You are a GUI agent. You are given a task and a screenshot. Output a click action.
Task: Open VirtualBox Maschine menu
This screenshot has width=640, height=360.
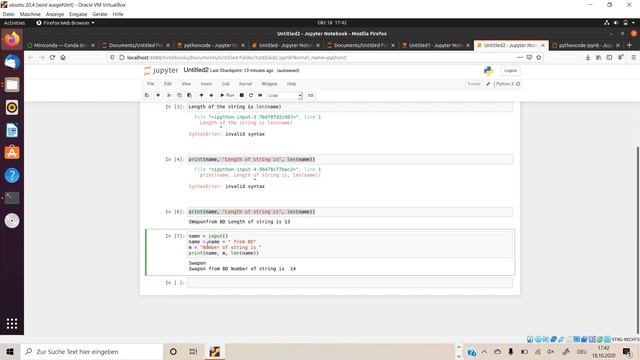point(30,14)
